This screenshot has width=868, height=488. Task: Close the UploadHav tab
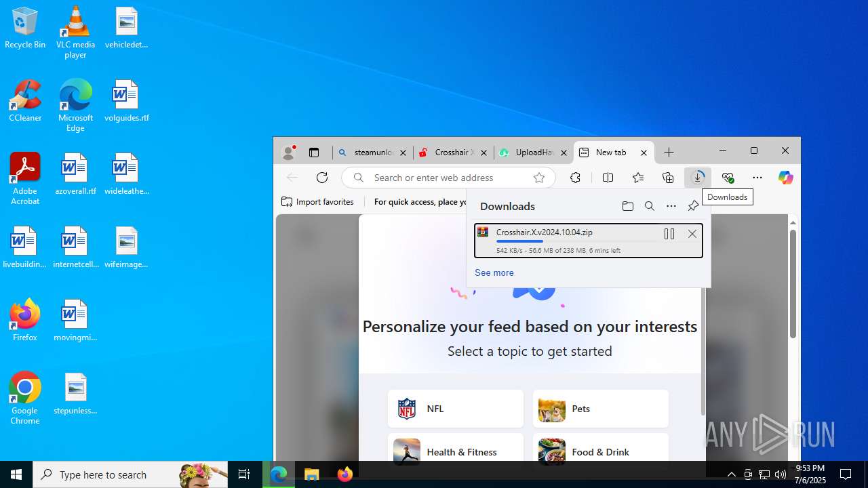(x=564, y=152)
